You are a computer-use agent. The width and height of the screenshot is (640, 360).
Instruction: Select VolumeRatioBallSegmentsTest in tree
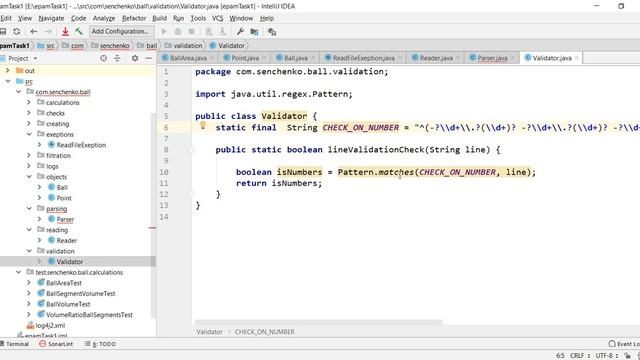(89, 315)
